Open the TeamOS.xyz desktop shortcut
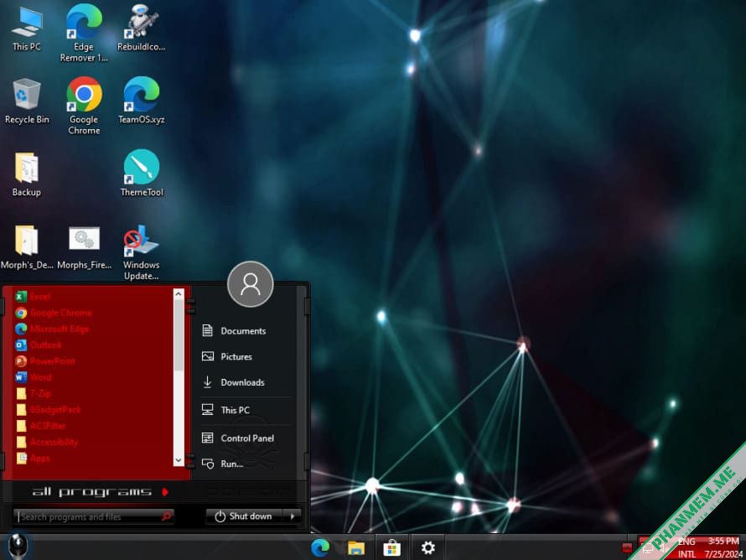The width and height of the screenshot is (746, 560). [141, 101]
